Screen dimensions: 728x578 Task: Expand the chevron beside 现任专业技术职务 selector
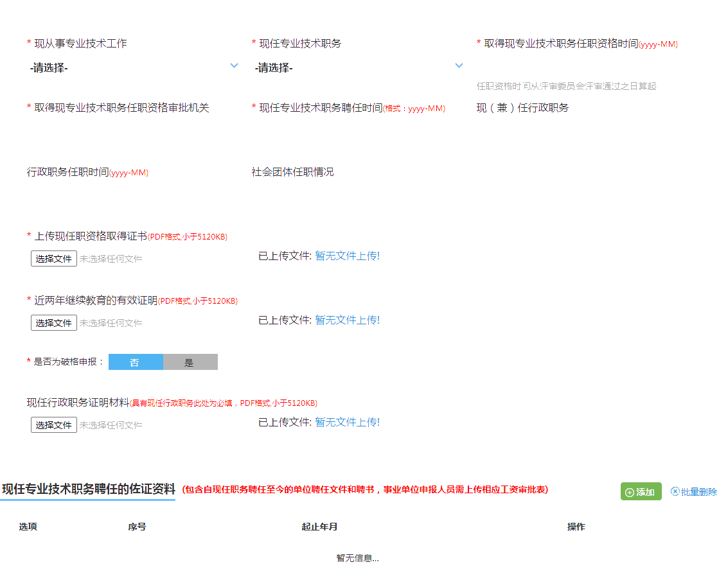[458, 65]
